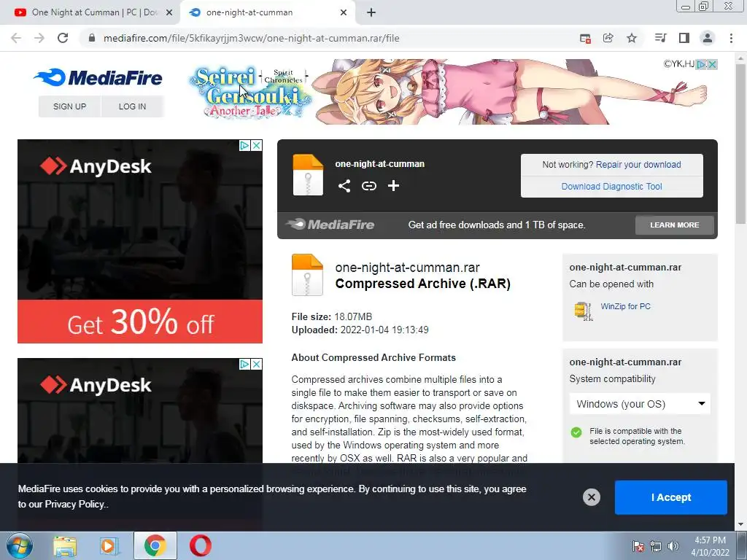Click the copy link icon under file name
Viewport: 747px width, 560px height.
tap(368, 186)
